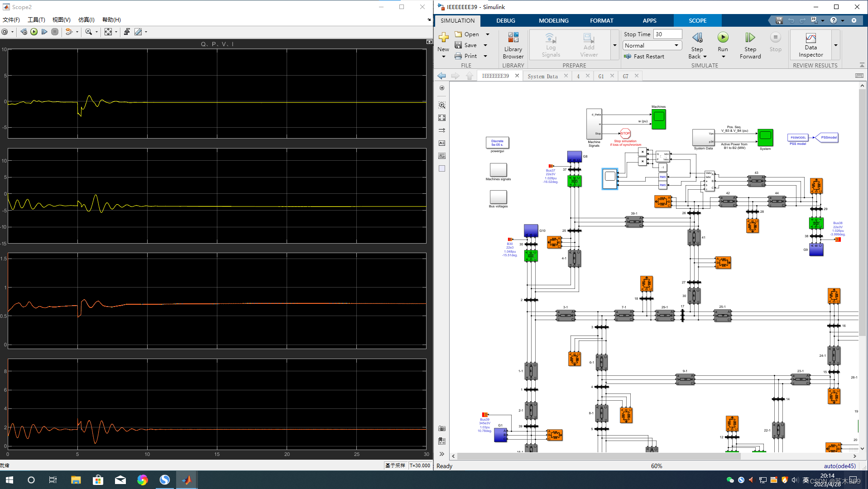This screenshot has width=868, height=489.
Task: Switch to the FORMAT ribbon tab
Action: tap(601, 20)
